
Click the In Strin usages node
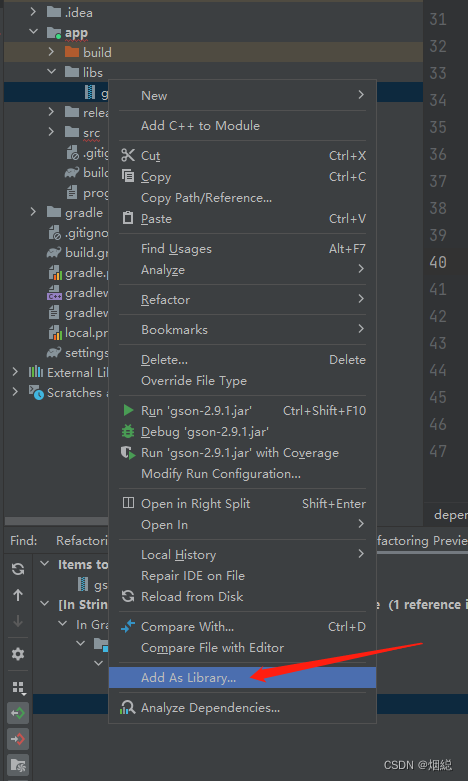click(x=83, y=604)
